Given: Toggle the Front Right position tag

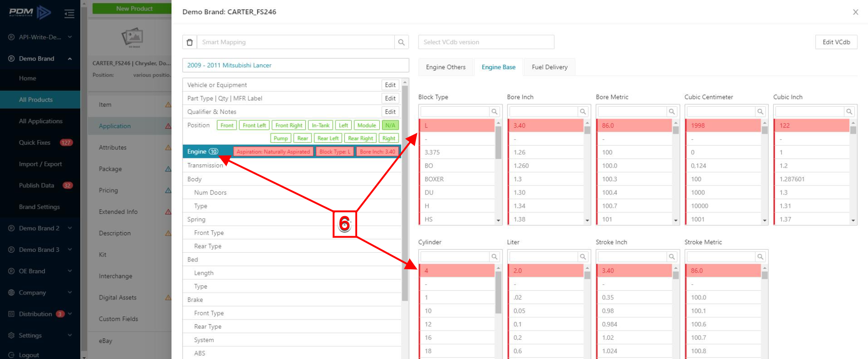Looking at the screenshot, I should point(289,125).
